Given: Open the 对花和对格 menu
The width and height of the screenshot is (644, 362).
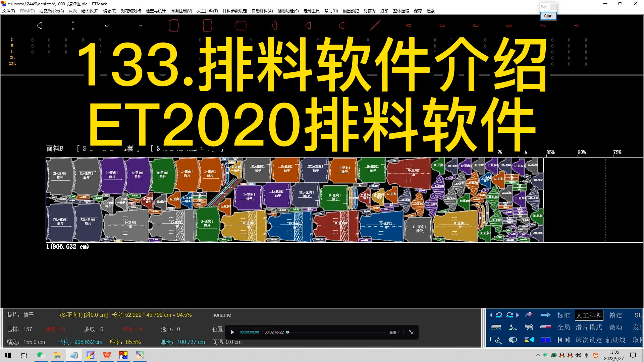Looking at the screenshot, I should pyautogui.click(x=131, y=11).
